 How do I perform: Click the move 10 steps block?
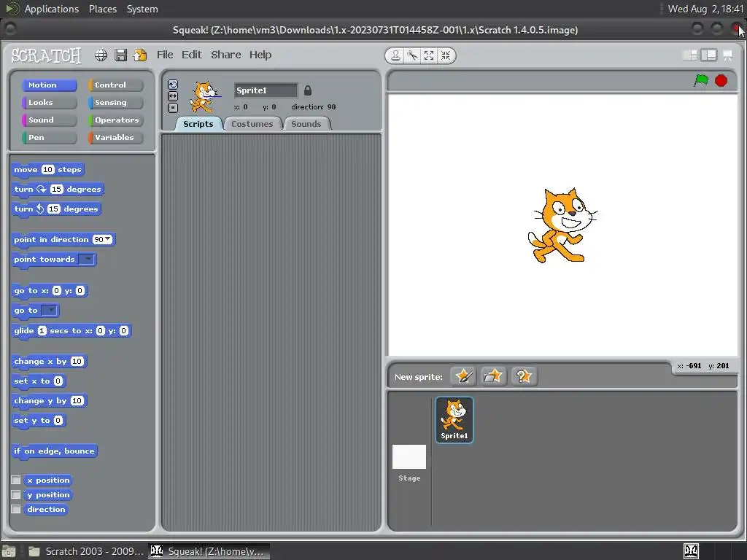pyautogui.click(x=47, y=169)
